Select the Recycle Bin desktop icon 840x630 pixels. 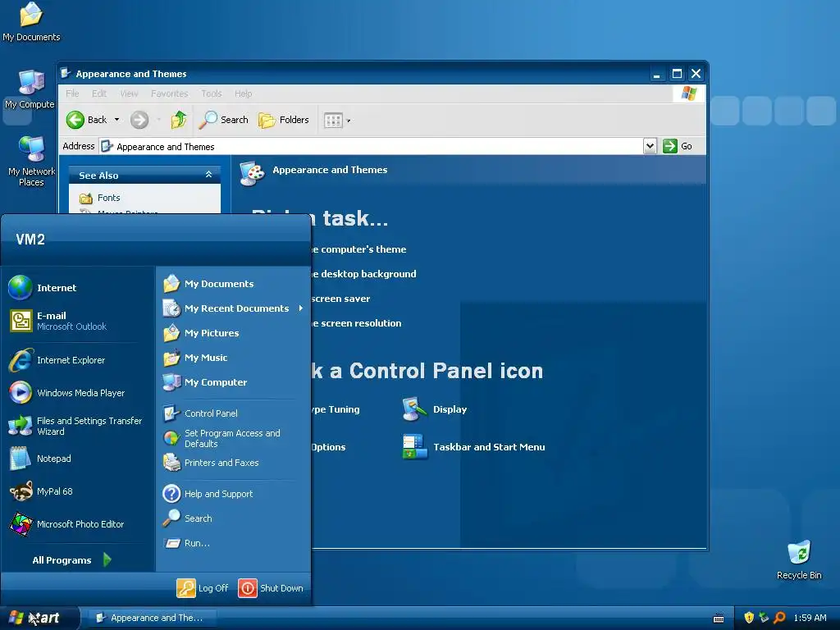(799, 559)
